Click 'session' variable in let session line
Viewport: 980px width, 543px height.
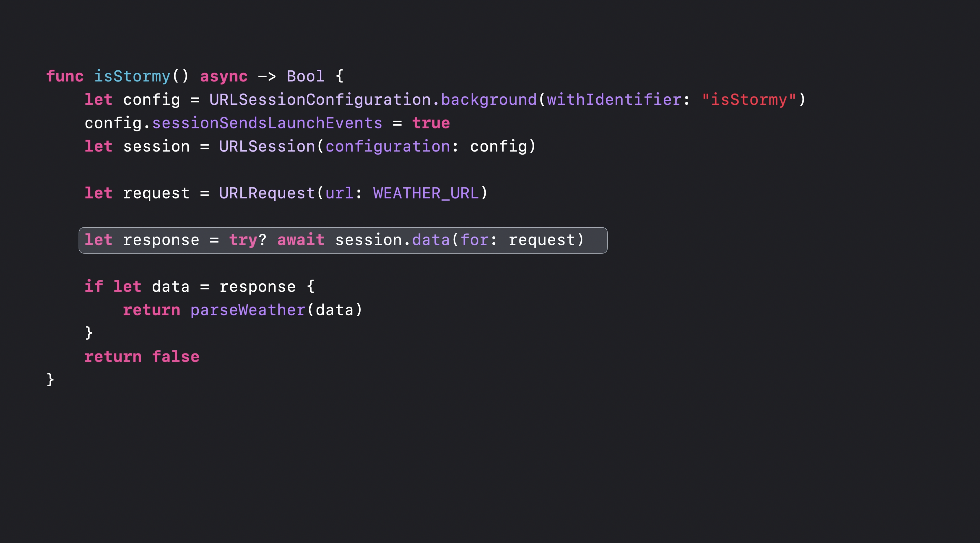pyautogui.click(x=156, y=146)
